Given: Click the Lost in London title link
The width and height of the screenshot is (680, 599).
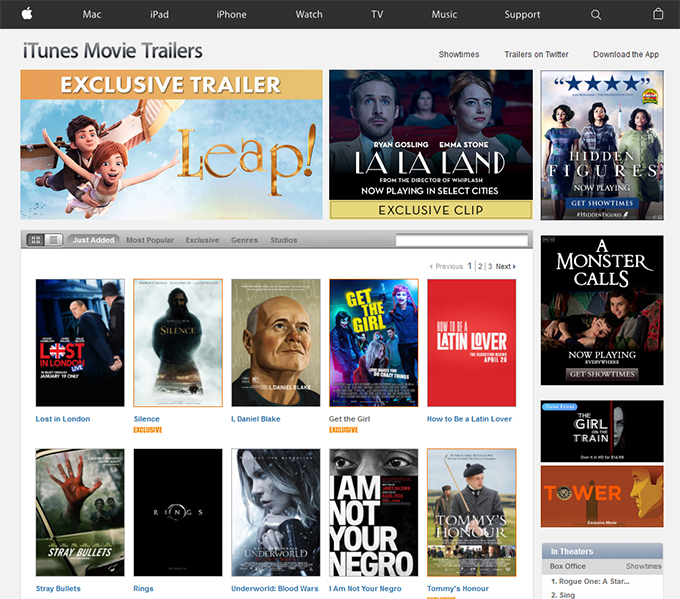Looking at the screenshot, I should 63,419.
